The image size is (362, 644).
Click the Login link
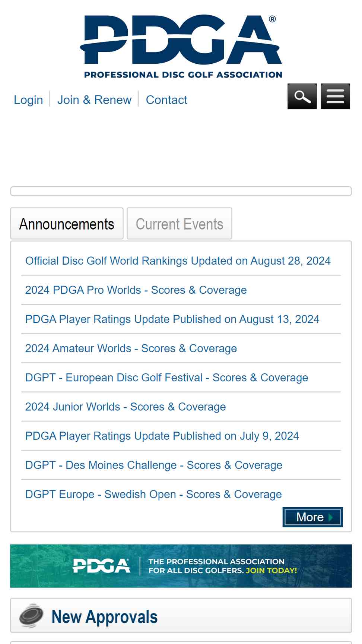28,100
